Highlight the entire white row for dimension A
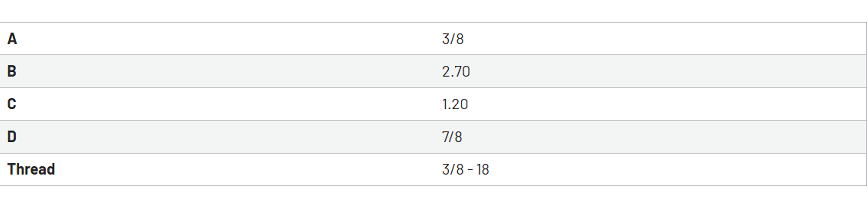The width and height of the screenshot is (868, 208). tap(433, 39)
